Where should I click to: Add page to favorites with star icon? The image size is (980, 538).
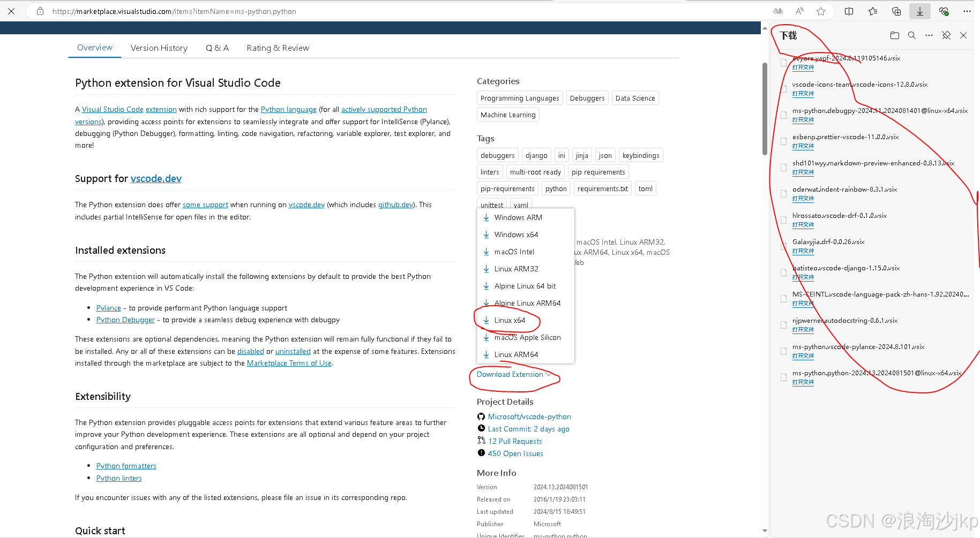821,11
